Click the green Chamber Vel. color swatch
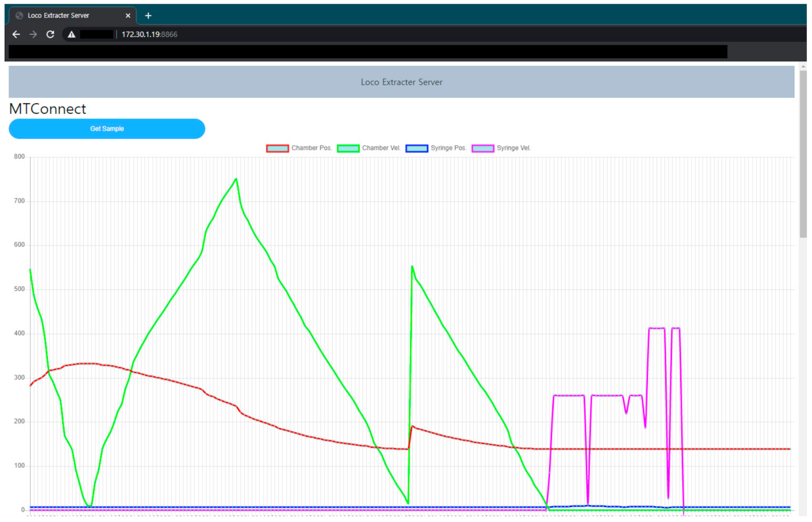 pyautogui.click(x=348, y=148)
